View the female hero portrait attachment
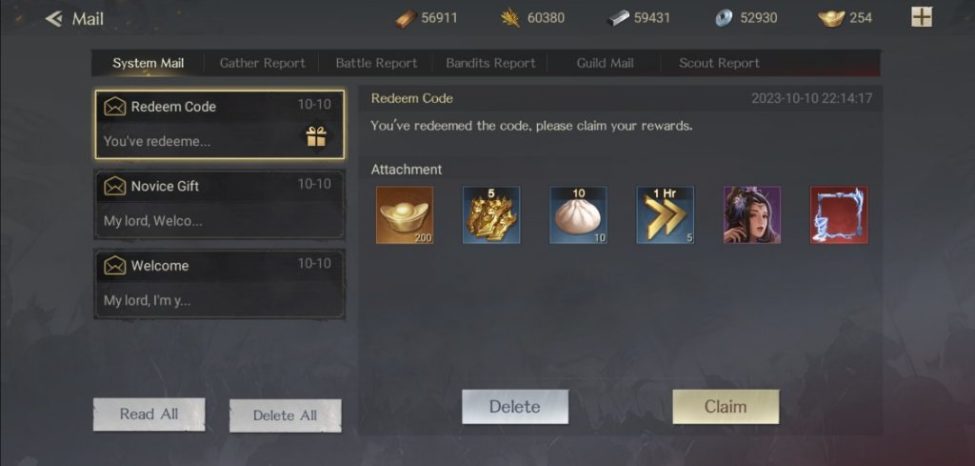This screenshot has width=975, height=466. coord(752,215)
